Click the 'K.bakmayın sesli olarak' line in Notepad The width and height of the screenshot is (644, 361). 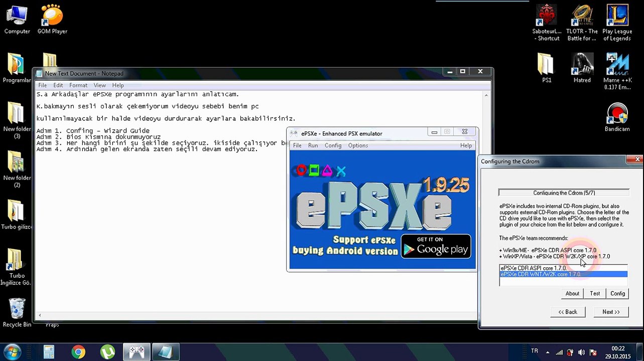tap(148, 106)
